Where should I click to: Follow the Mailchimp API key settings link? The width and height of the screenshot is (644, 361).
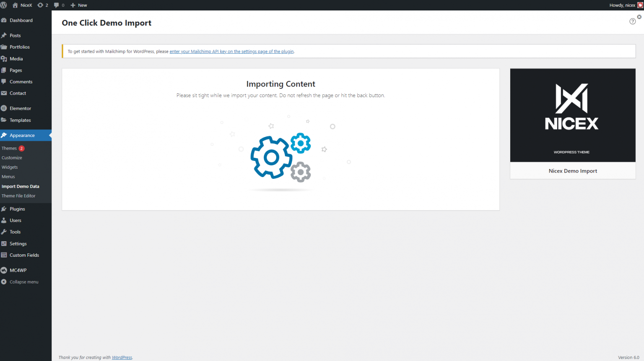(231, 51)
